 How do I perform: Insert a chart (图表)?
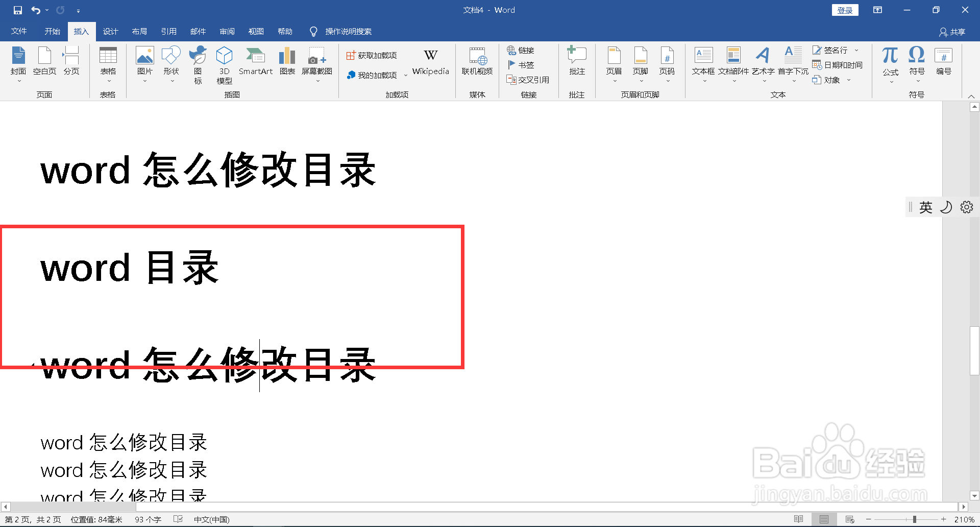(287, 61)
